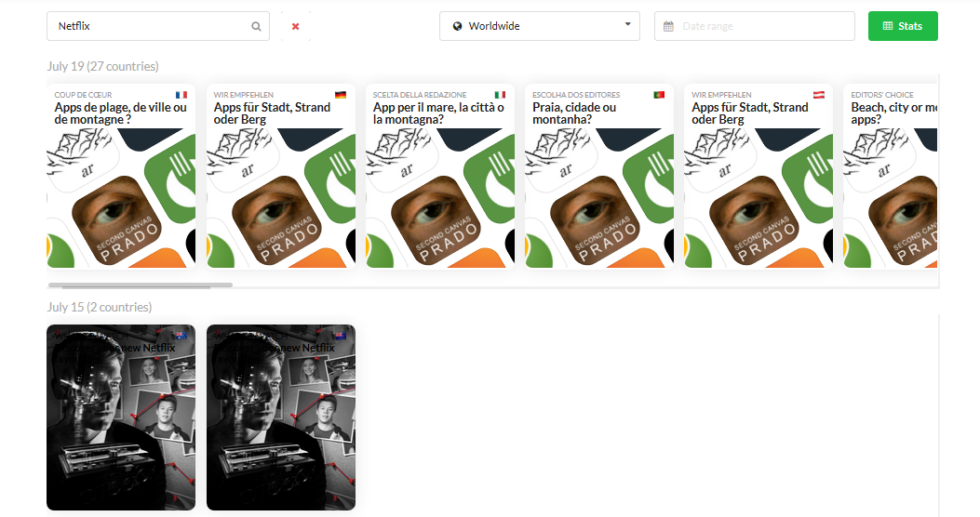This screenshot has height=517, width=980.
Task: Open the 'Praia, cidade ou montanha?' story card
Action: tap(598, 195)
